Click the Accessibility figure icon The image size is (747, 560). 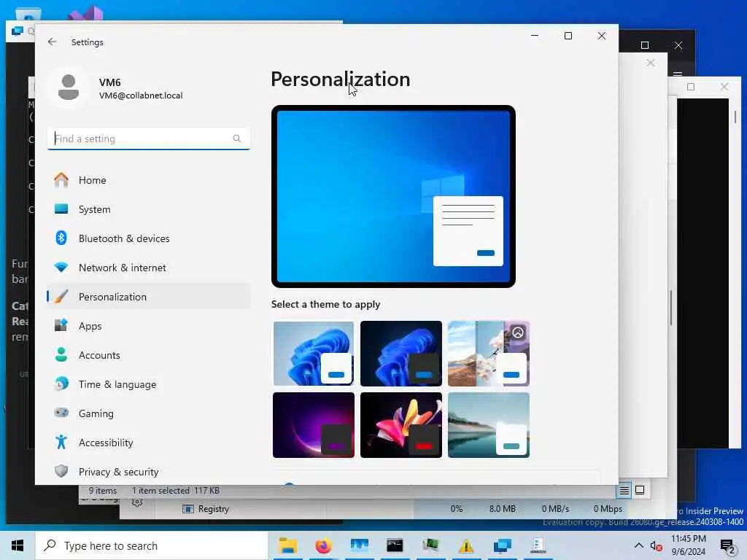[61, 442]
